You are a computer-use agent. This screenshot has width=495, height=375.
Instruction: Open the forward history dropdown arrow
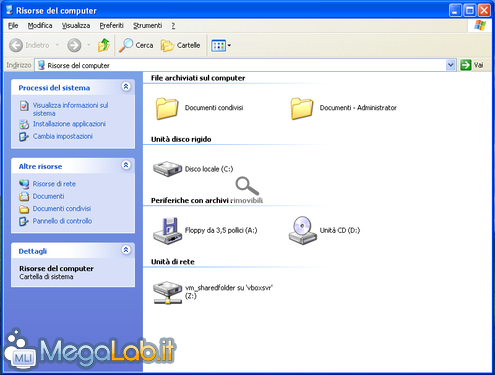tap(89, 45)
